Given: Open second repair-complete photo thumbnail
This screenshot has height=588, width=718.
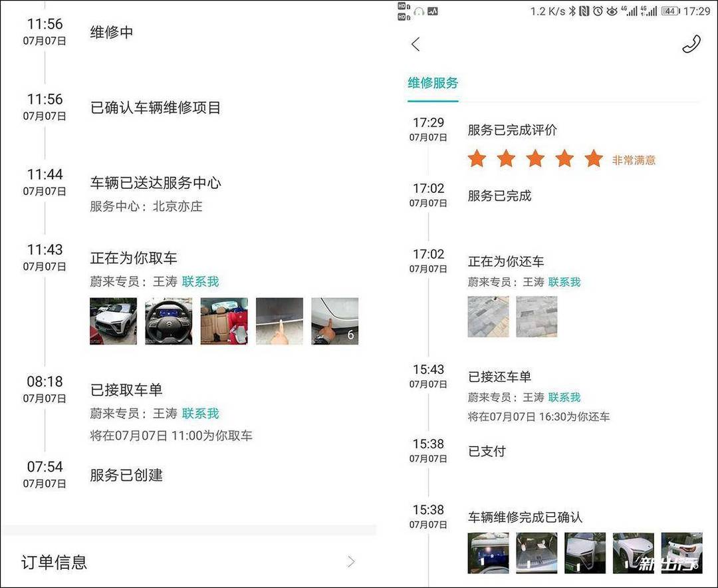Looking at the screenshot, I should pyautogui.click(x=537, y=553).
